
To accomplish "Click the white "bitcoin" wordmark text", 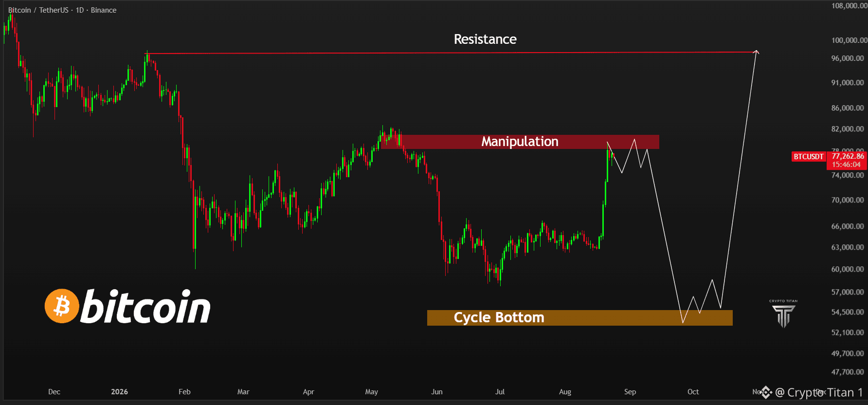I will [x=145, y=306].
